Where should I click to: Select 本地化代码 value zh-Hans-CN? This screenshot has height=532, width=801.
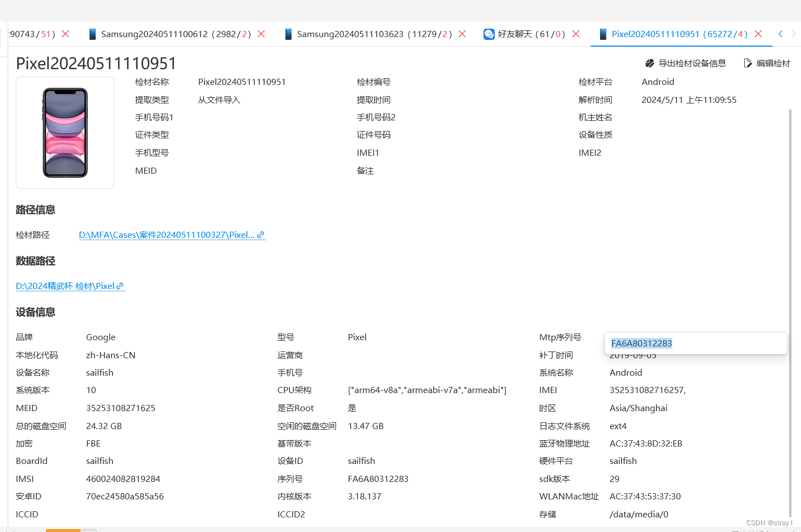click(x=111, y=355)
